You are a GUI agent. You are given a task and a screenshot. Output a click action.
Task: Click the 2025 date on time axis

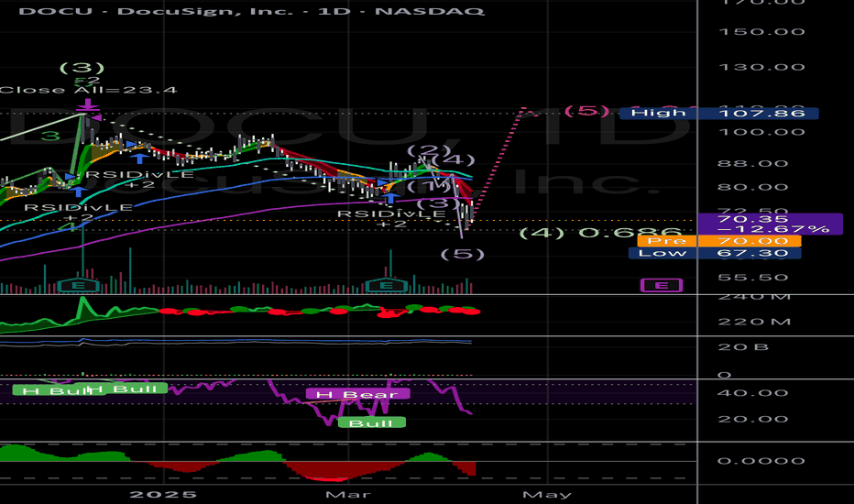163,494
